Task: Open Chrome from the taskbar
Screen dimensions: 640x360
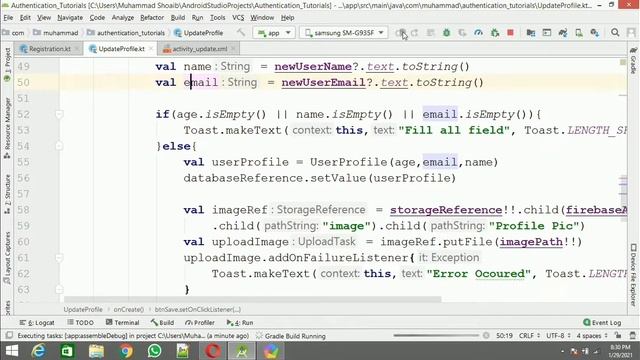Action: pyautogui.click(x=126, y=351)
